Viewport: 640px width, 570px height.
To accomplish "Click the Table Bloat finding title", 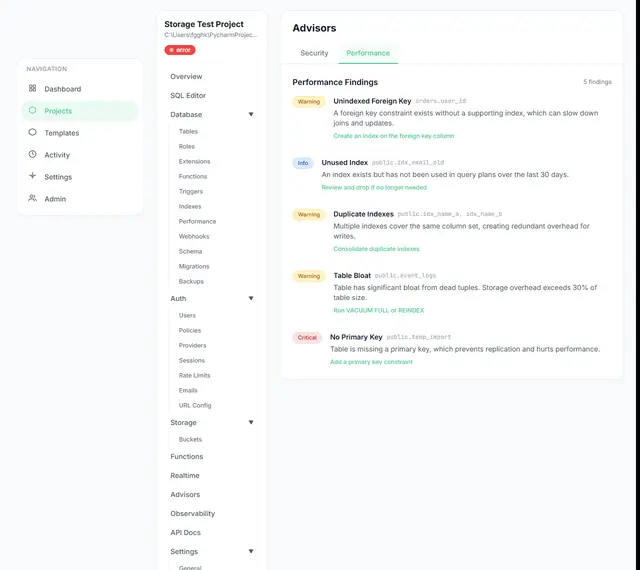I will [x=352, y=276].
